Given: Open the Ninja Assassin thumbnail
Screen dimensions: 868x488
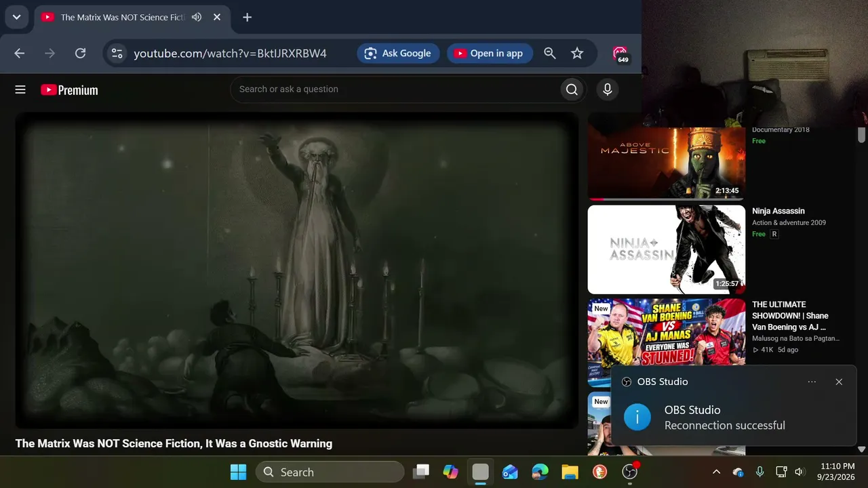Looking at the screenshot, I should (667, 249).
